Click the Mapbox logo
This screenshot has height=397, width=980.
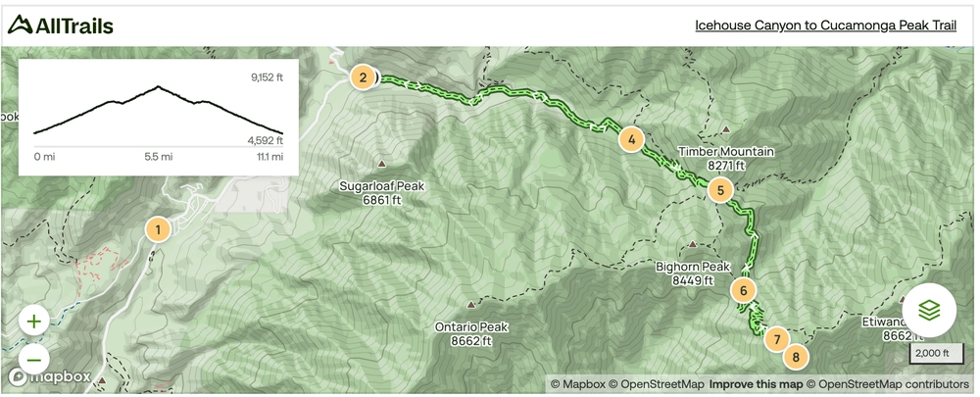(x=49, y=377)
